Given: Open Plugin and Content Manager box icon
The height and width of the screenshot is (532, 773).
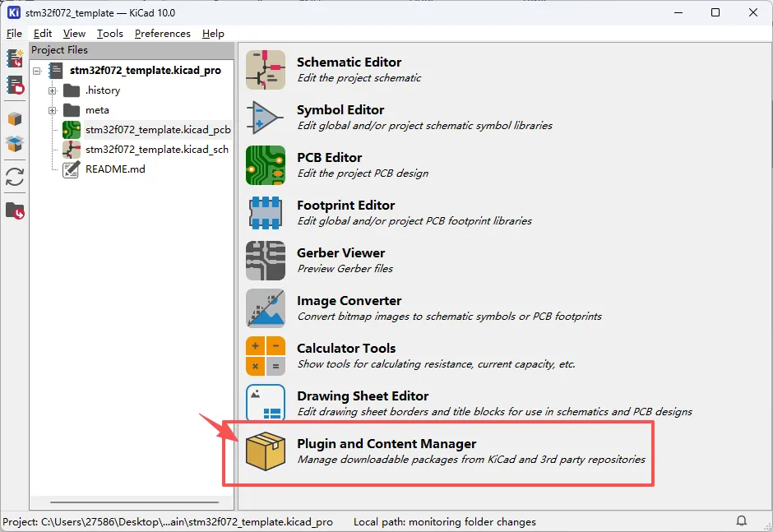Looking at the screenshot, I should (266, 451).
